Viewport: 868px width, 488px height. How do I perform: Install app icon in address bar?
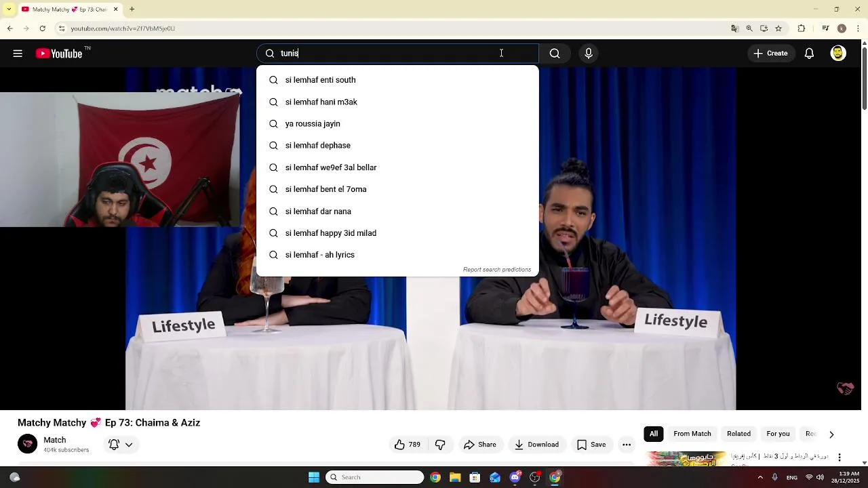tap(764, 28)
